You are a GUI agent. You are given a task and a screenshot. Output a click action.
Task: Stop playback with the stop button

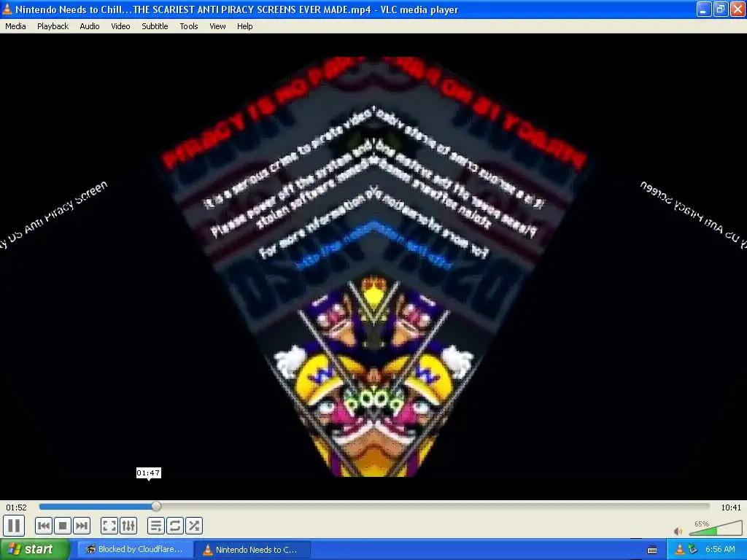pyautogui.click(x=63, y=526)
